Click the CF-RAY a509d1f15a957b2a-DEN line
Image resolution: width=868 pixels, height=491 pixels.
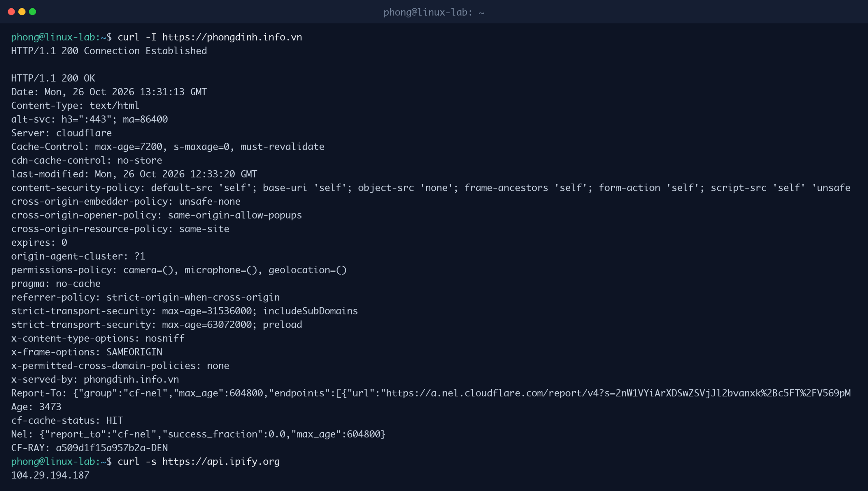tap(90, 448)
